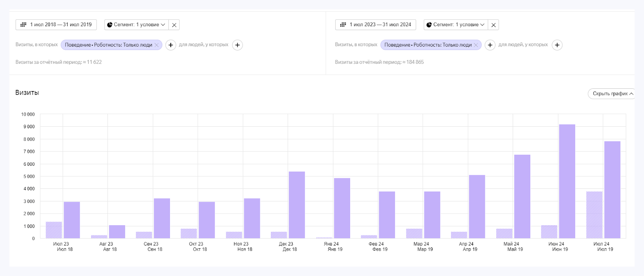Click the Окт 18 axis label
This screenshot has height=276, width=644.
(200, 249)
